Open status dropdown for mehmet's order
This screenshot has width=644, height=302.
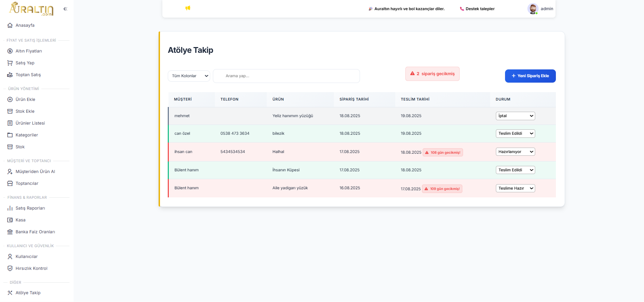[x=515, y=116]
